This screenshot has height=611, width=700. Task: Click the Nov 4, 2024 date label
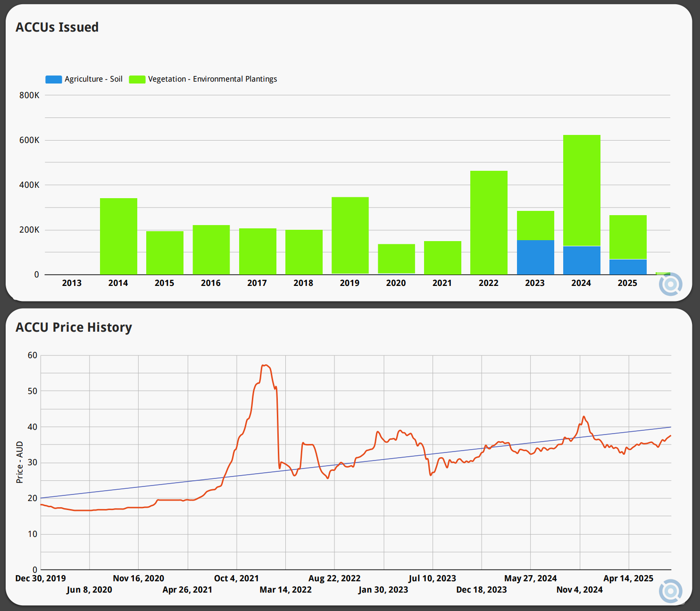click(580, 590)
